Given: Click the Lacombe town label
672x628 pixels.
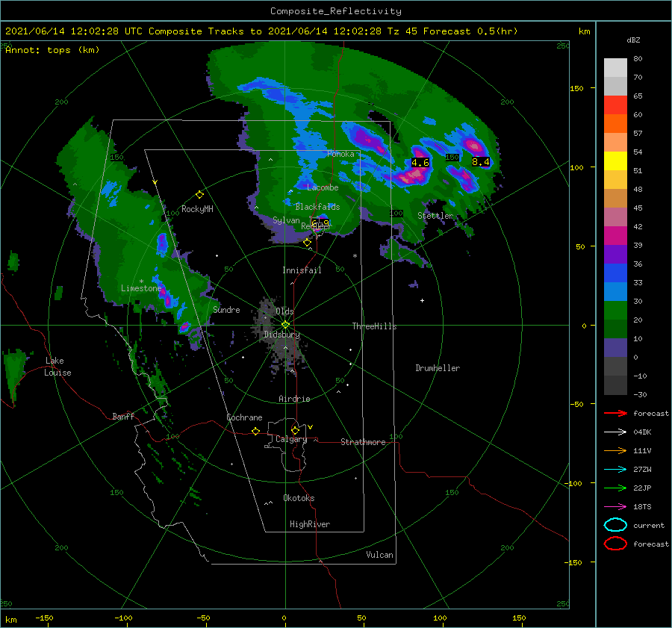Looking at the screenshot, I should pyautogui.click(x=323, y=187).
